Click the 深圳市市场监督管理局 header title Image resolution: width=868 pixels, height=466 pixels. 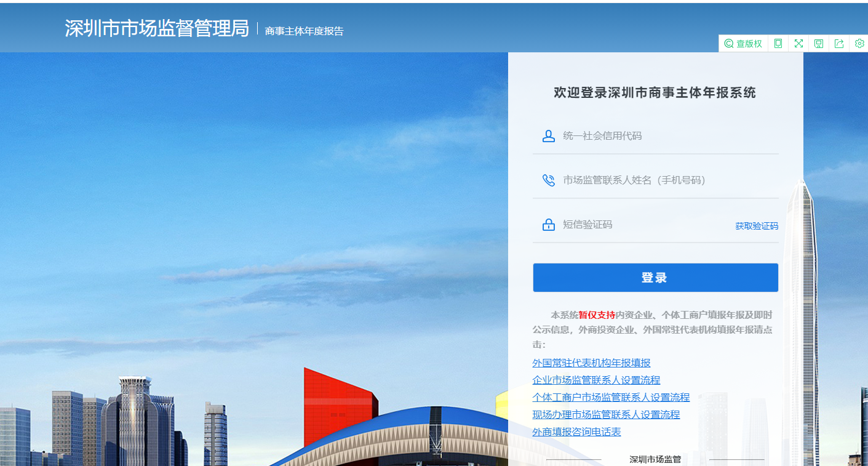(x=157, y=27)
